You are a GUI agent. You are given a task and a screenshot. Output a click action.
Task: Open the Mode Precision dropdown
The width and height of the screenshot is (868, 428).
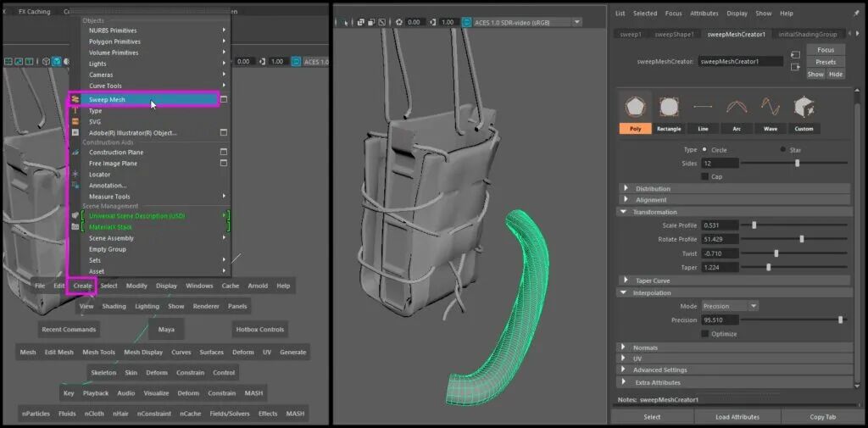tap(730, 306)
